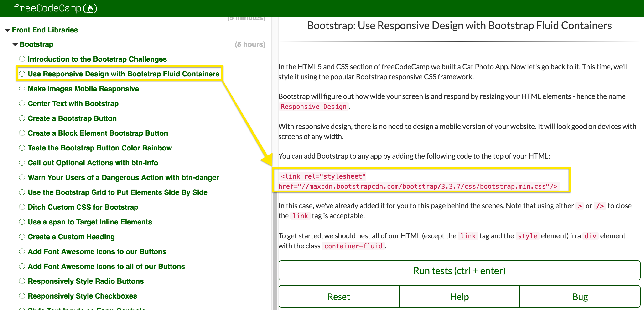The image size is (644, 310).
Task: Click circle beside Taste the Bootstrap Button Color Rainbow
Action: (22, 148)
